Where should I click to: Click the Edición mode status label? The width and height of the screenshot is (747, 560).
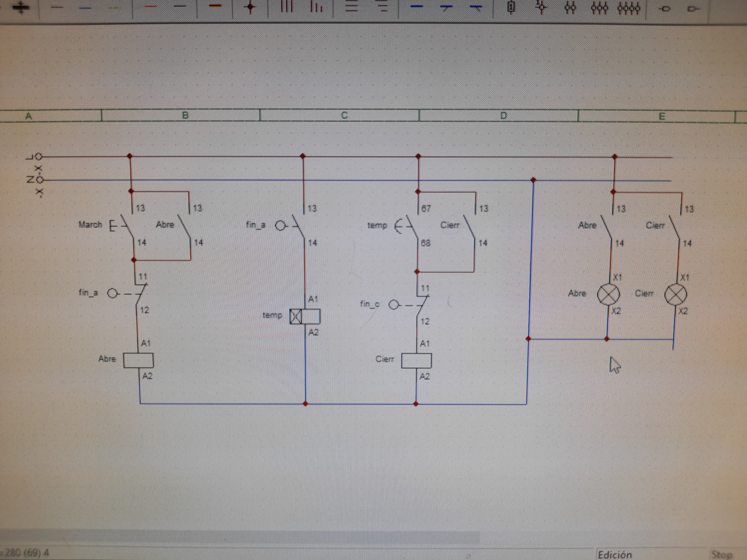[614, 555]
